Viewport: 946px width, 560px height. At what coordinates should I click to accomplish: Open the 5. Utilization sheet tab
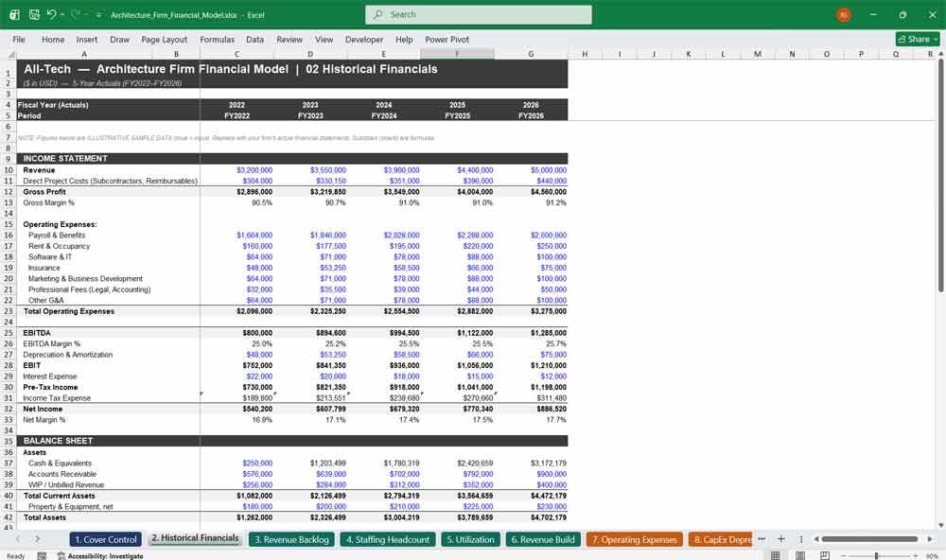470,539
